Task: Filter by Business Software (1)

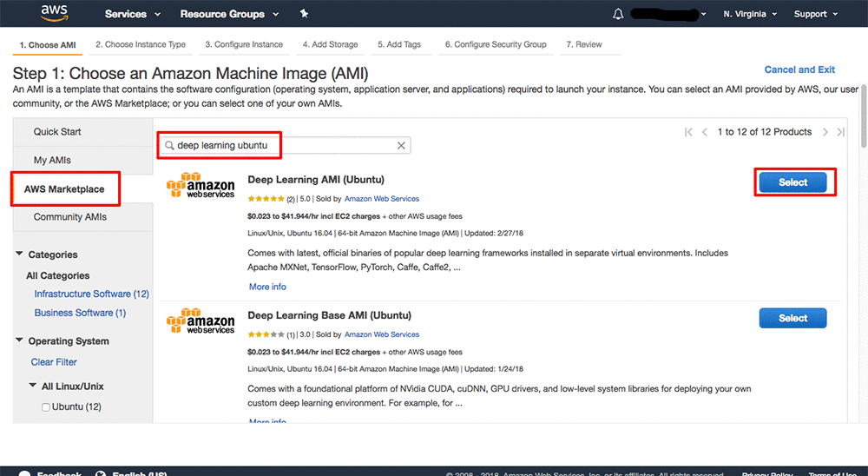Action: tap(80, 313)
